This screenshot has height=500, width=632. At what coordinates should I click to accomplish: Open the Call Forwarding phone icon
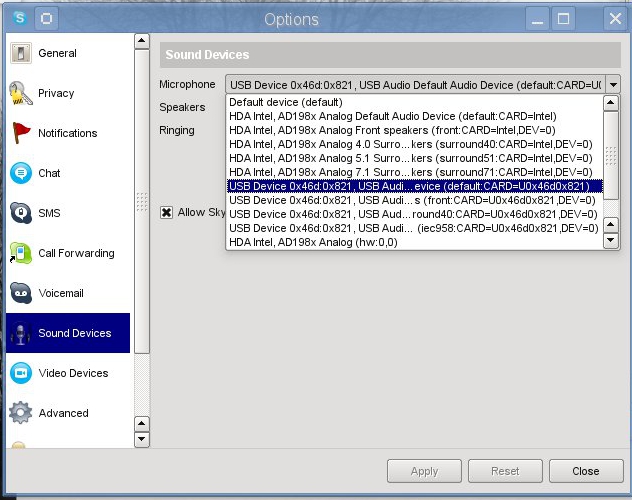point(21,253)
